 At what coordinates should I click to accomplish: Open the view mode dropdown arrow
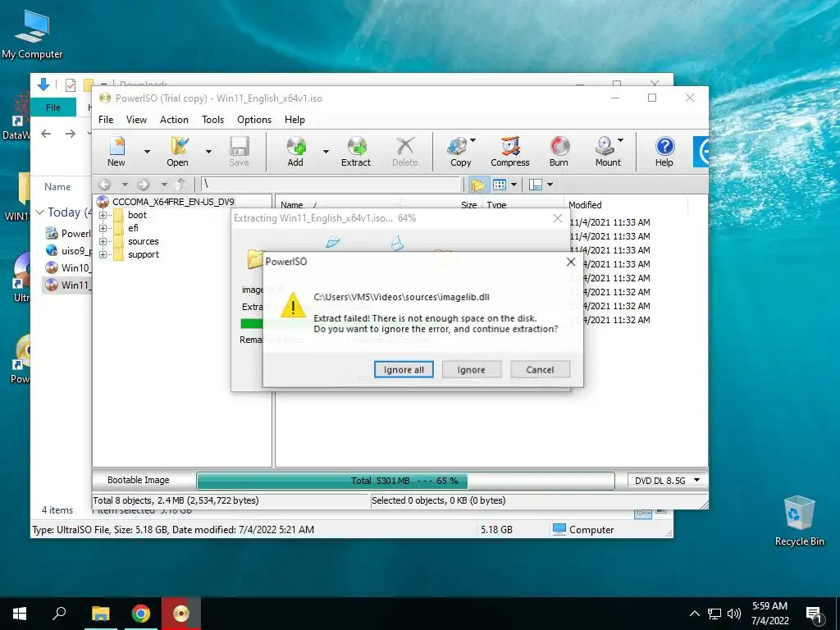(x=514, y=185)
